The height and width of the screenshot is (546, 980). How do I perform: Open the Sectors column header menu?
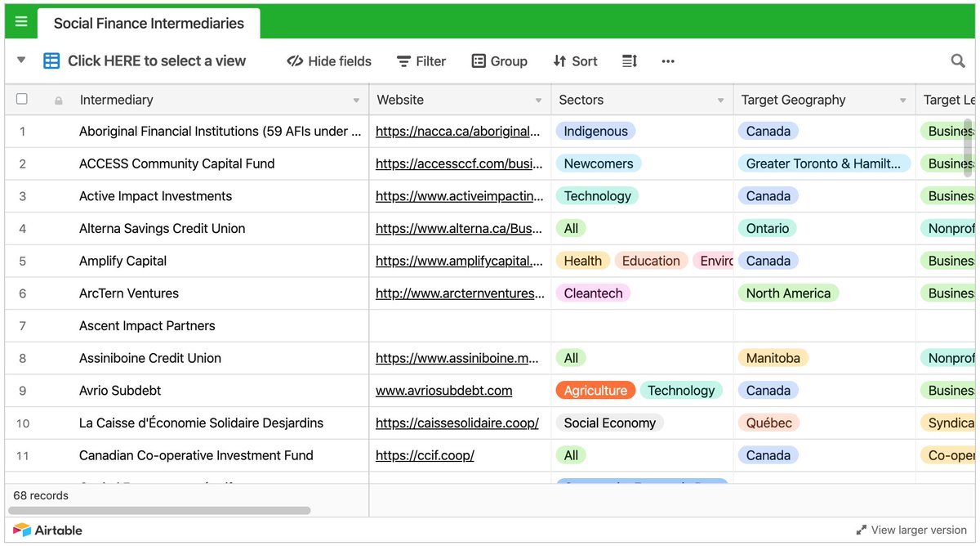tap(722, 99)
